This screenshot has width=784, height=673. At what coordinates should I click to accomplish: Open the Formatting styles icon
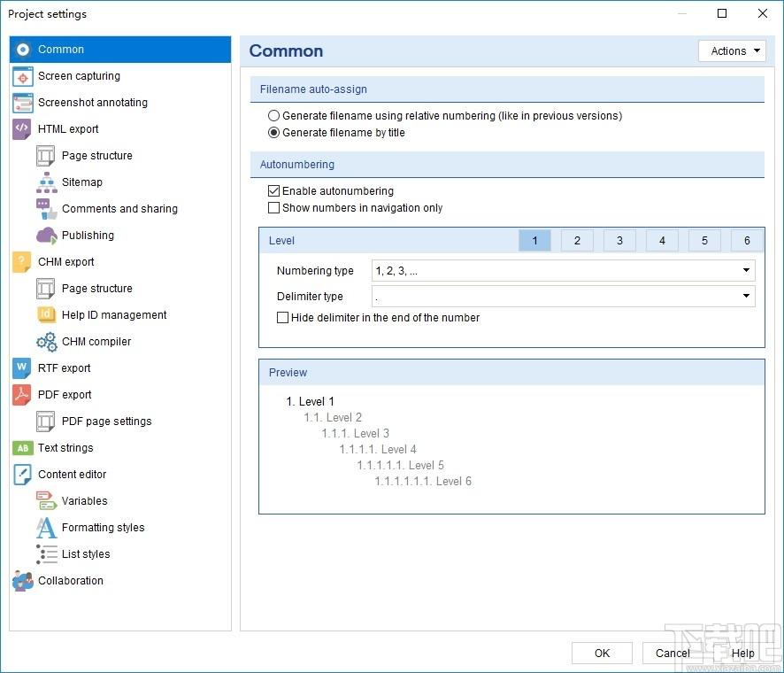46,528
